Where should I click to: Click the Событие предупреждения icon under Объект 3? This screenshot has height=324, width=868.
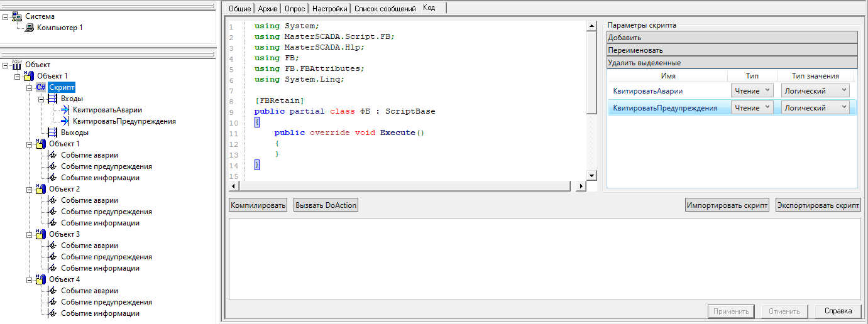click(x=53, y=257)
